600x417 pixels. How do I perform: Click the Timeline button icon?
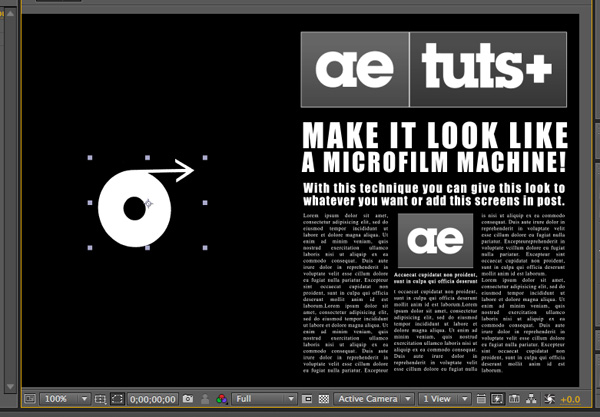[x=514, y=399]
